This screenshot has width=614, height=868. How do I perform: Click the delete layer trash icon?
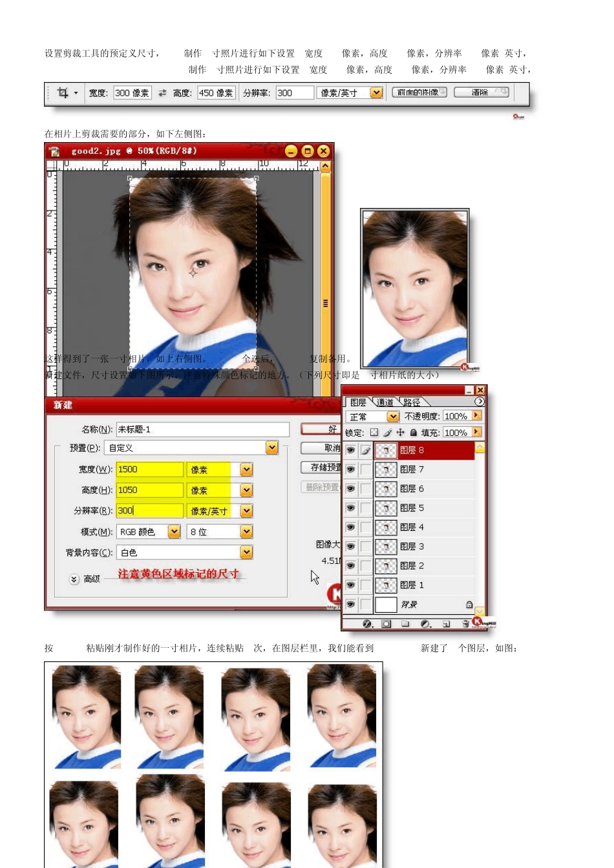465,624
